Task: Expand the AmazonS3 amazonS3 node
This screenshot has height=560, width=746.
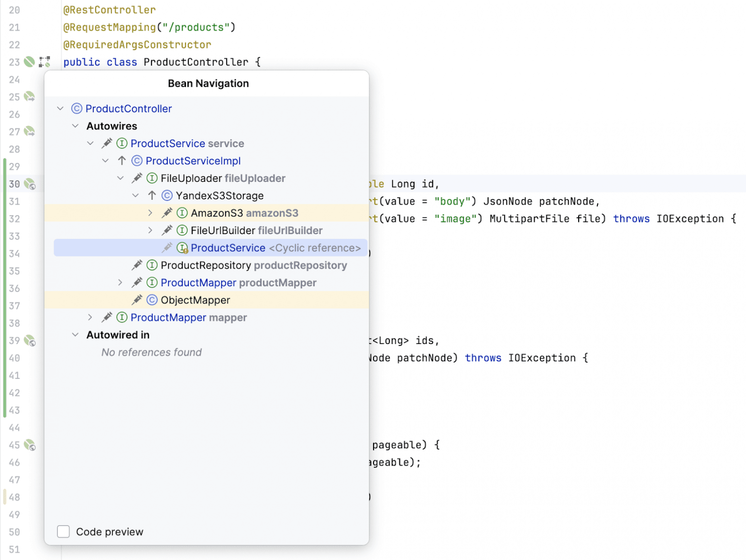Action: click(150, 213)
